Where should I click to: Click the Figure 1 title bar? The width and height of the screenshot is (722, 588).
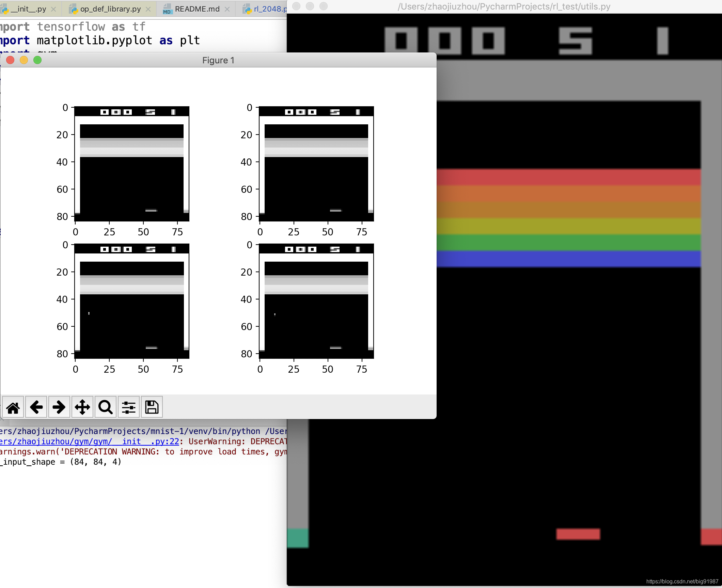[218, 60]
